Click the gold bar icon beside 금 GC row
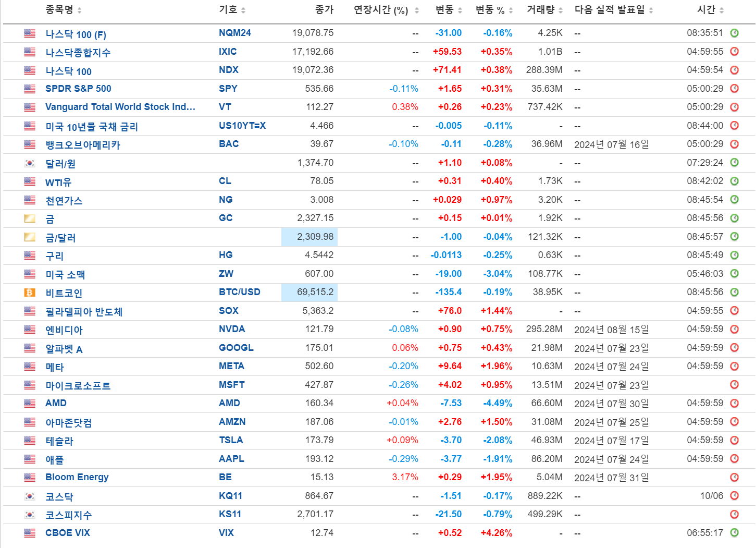The width and height of the screenshot is (756, 548). pos(30,218)
